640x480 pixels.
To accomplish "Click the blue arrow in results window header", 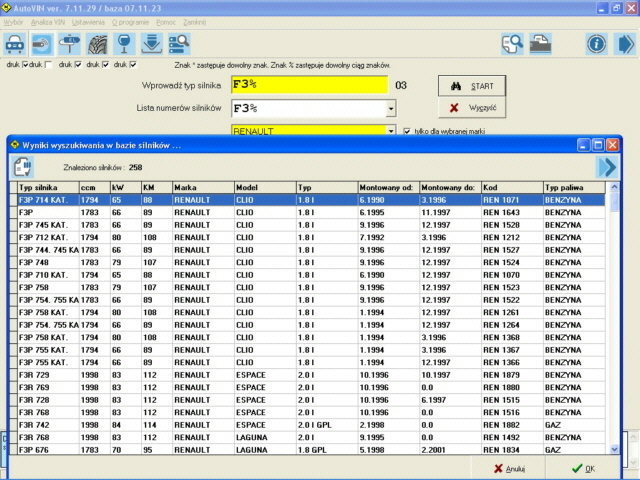I will point(606,166).
